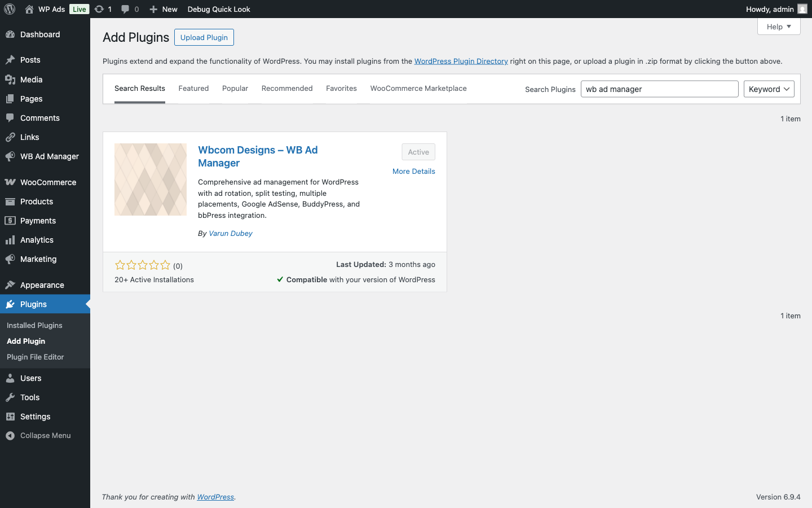The height and width of the screenshot is (508, 812).
Task: Switch to the Recommended tab
Action: pos(287,89)
